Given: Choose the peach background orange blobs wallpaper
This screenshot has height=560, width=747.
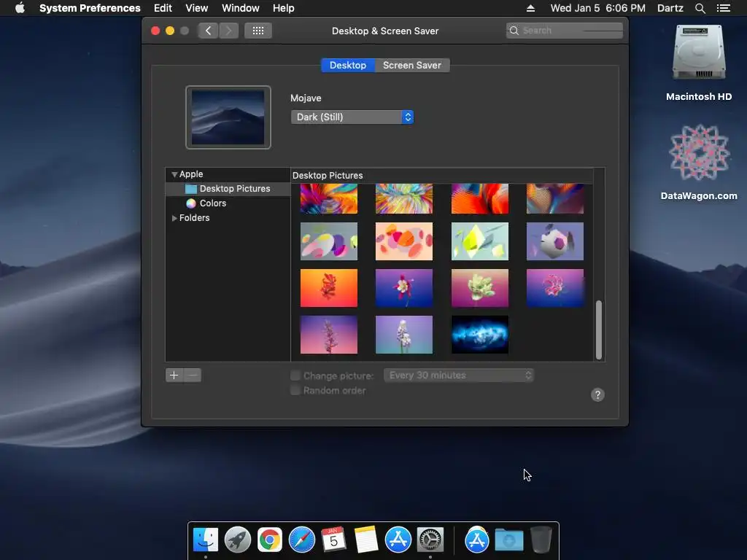Looking at the screenshot, I should [404, 241].
